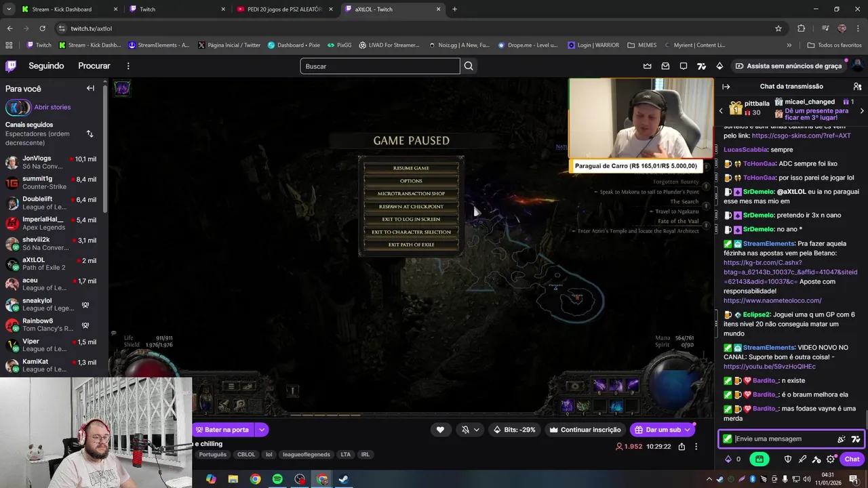Open the csgo-skins.com chat link
Image resolution: width=868 pixels, height=488 pixels.
pos(801,136)
